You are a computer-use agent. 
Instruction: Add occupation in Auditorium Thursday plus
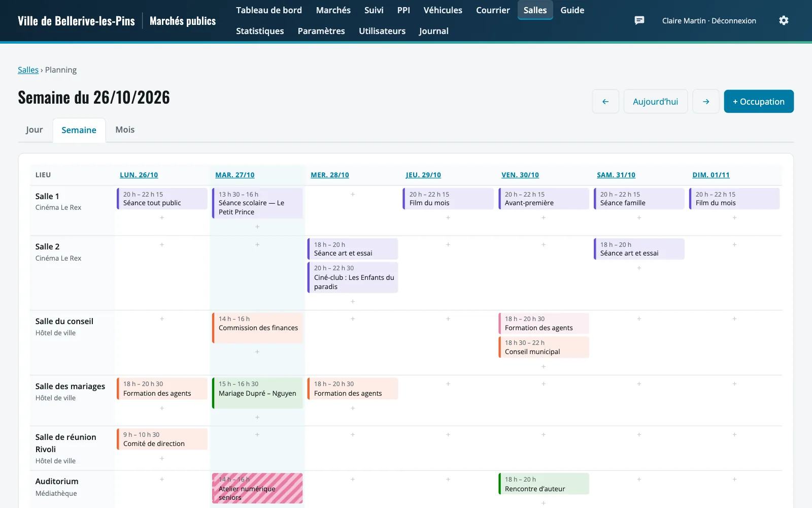[x=448, y=479]
